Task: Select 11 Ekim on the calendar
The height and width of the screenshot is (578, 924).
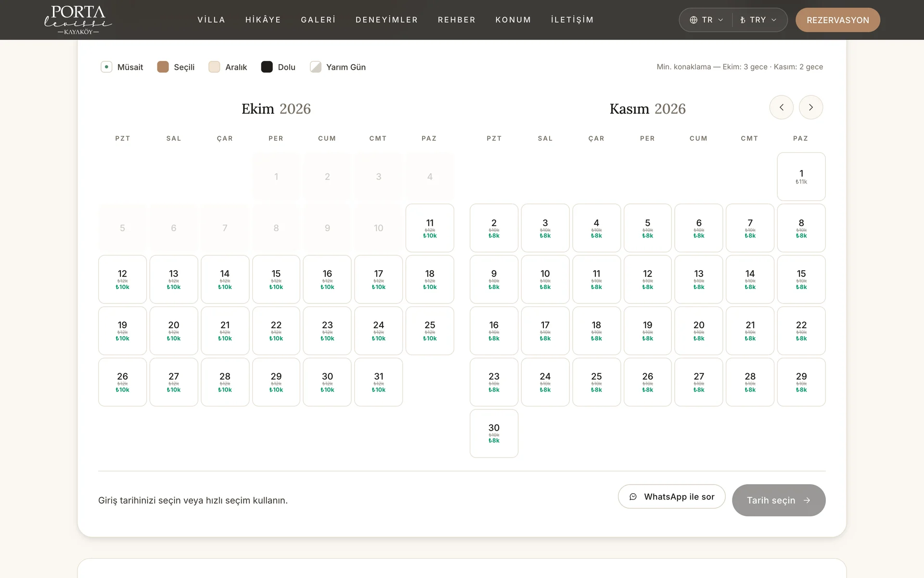Action: click(x=430, y=228)
